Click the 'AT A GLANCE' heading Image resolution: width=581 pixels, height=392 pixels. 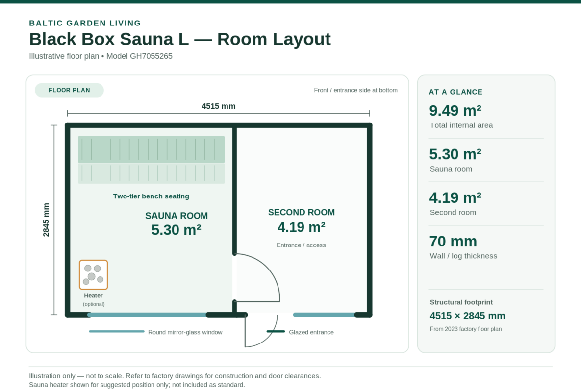[456, 92]
